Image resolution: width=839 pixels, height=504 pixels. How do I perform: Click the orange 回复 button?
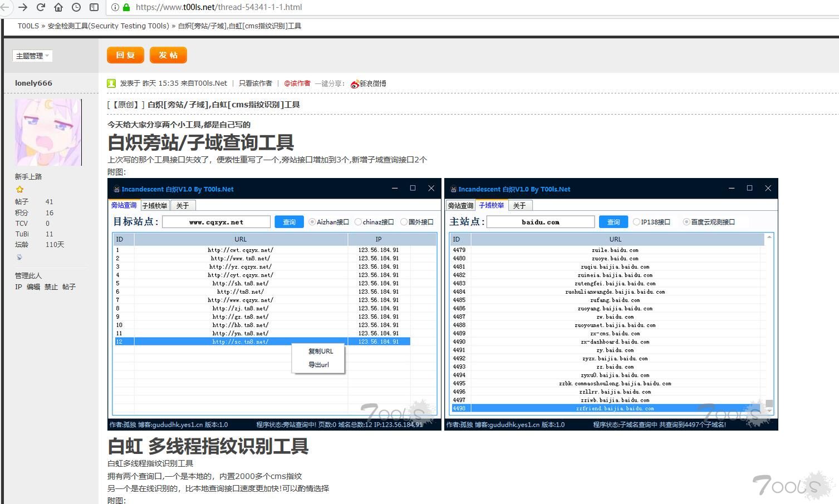pyautogui.click(x=125, y=55)
